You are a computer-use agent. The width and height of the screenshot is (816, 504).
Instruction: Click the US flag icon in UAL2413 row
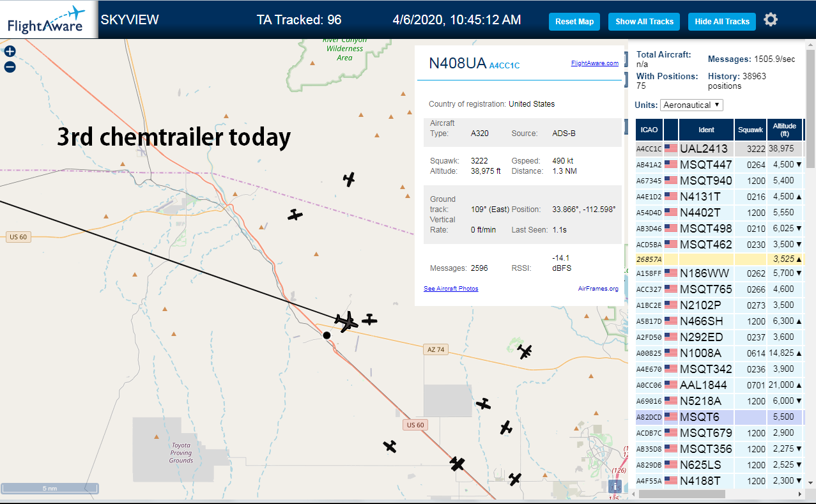click(x=670, y=148)
